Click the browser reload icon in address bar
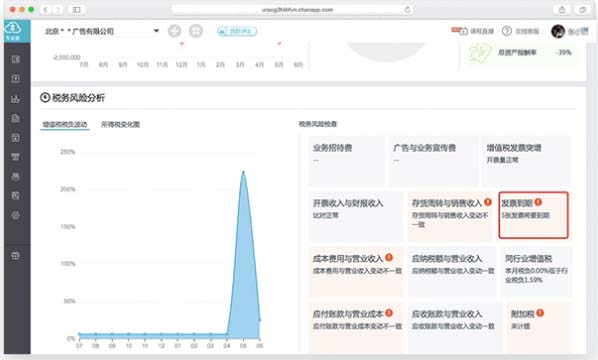This screenshot has width=598, height=360. (407, 10)
